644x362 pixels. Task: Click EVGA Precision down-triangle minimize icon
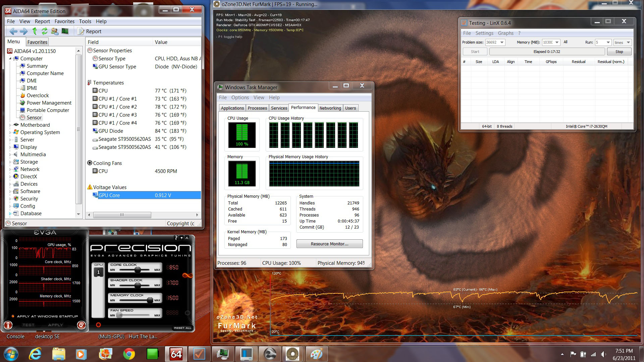tap(181, 238)
